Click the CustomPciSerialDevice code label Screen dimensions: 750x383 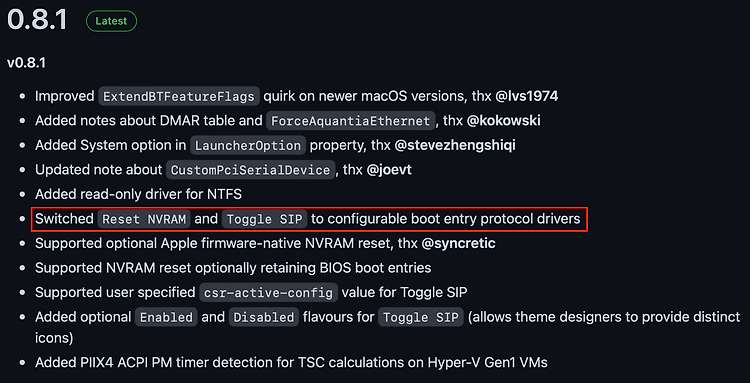coord(251,170)
